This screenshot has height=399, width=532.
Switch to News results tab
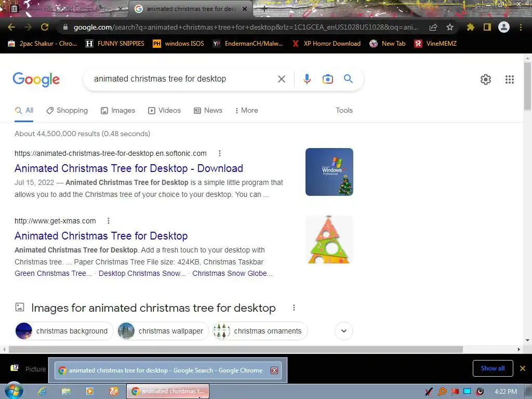coord(208,111)
